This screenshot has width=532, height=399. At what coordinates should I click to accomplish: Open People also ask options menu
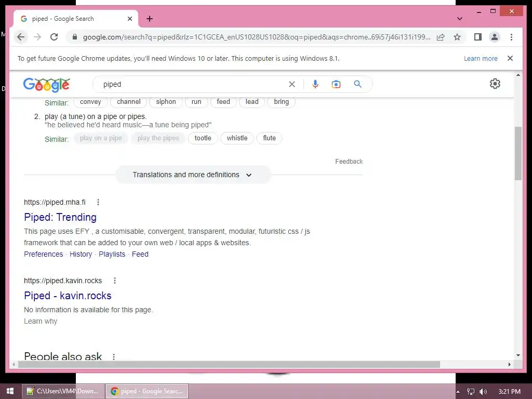pos(114,356)
